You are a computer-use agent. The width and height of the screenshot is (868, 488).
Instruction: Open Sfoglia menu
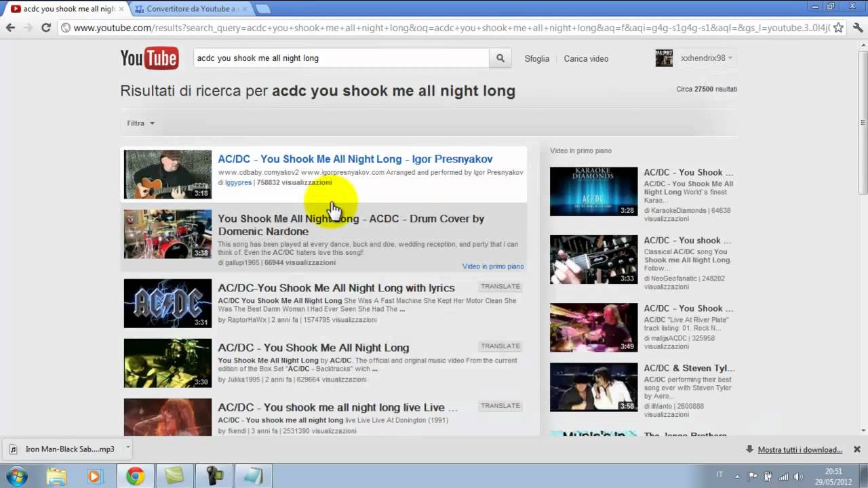[x=537, y=58]
